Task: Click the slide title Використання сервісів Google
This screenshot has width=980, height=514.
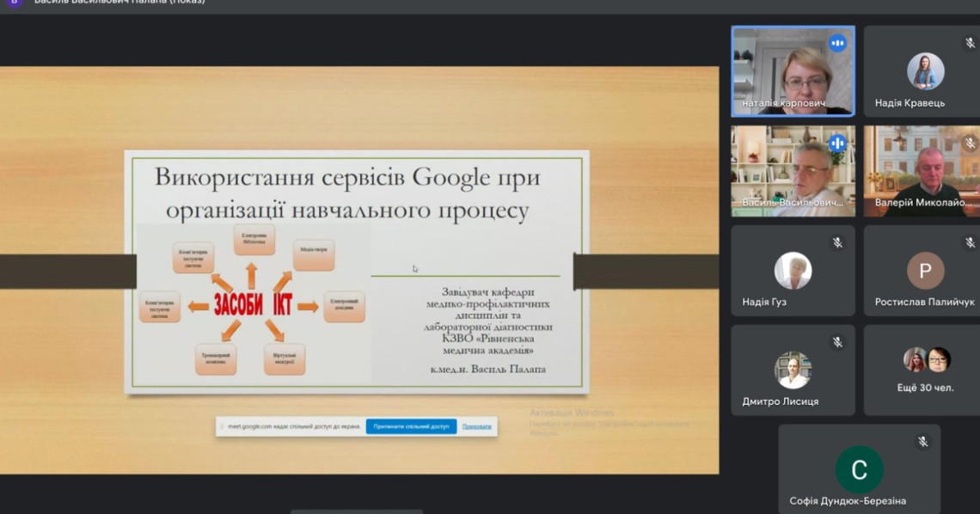Action: pos(347,193)
